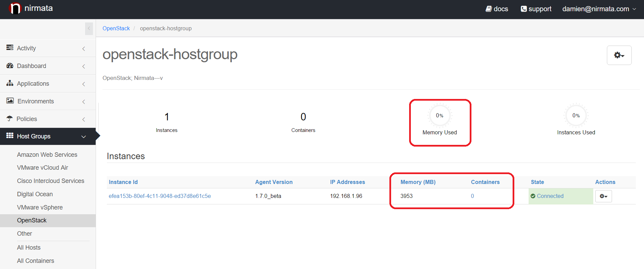Open the damien@nirmata.com user menu
This screenshot has height=269, width=644.
tap(599, 9)
